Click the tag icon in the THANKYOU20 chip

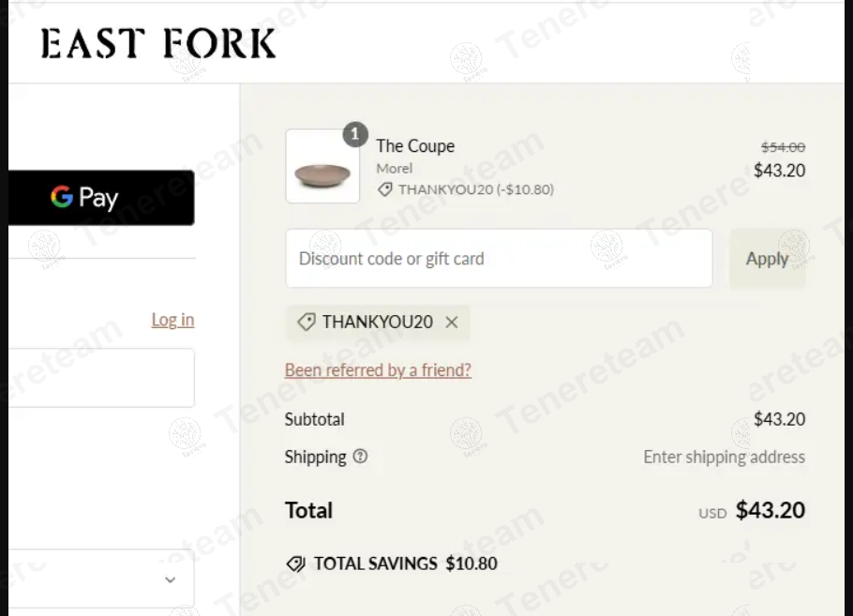coord(306,323)
